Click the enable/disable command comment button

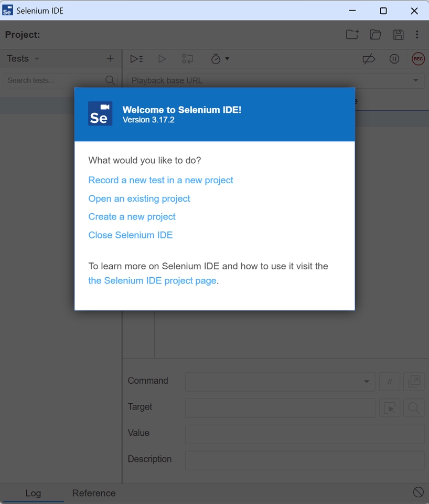coord(389,382)
